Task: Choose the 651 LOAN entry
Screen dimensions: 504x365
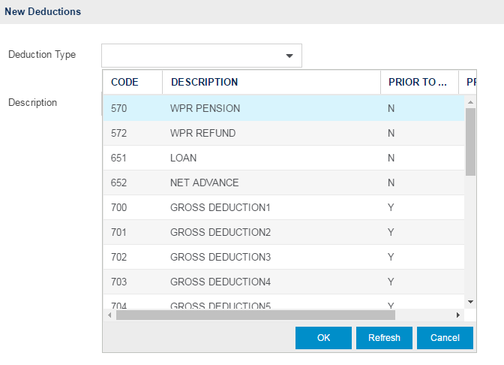Action: point(284,158)
